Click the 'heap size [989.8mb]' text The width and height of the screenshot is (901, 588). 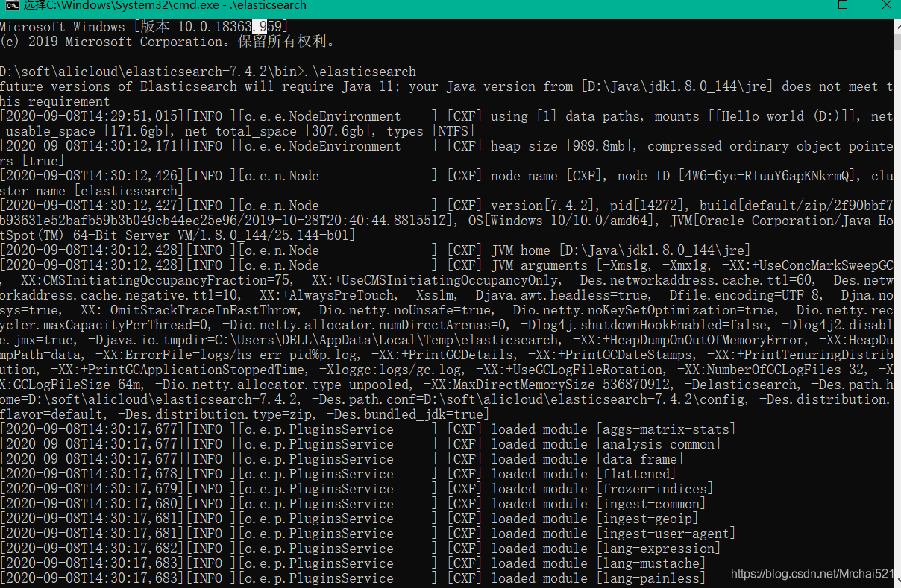[562, 146]
